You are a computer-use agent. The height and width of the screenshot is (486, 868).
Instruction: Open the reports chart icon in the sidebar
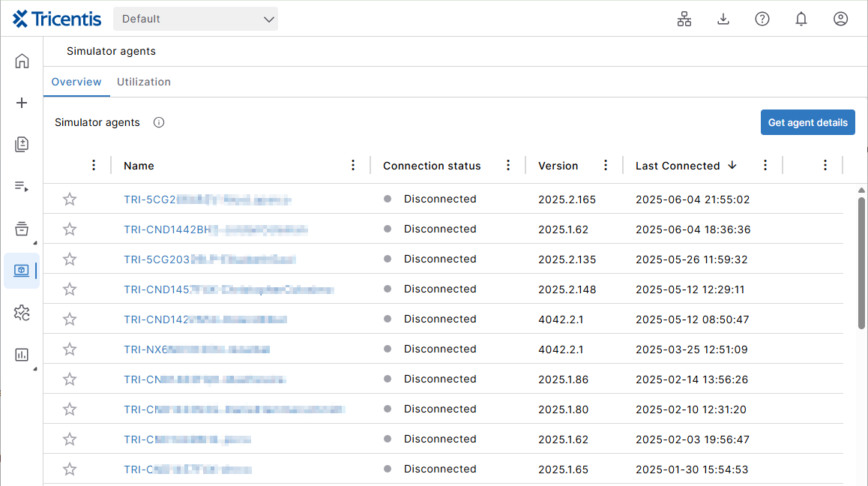point(22,355)
